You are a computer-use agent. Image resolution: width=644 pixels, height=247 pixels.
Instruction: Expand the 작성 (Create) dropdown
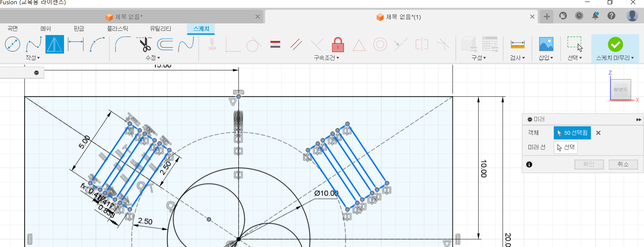[33, 58]
